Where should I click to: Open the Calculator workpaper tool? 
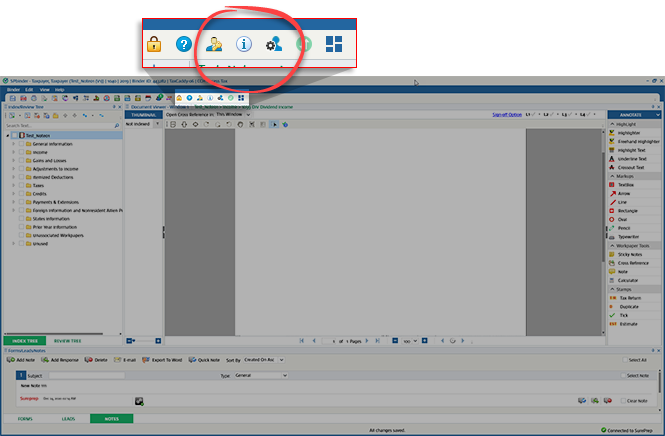coord(629,280)
